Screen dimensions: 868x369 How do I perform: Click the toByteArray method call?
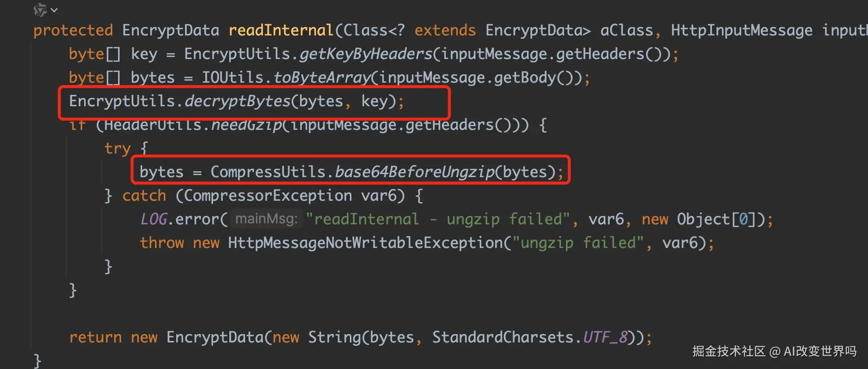322,78
